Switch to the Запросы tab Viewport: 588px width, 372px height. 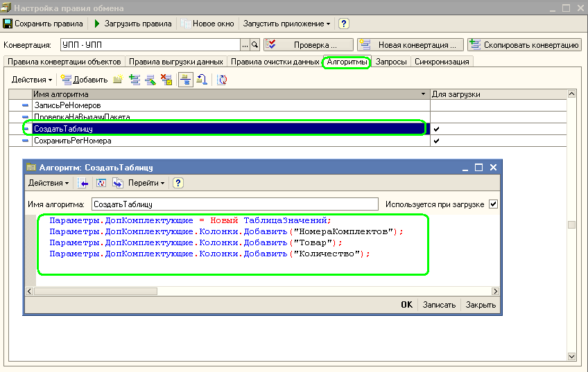tap(391, 62)
